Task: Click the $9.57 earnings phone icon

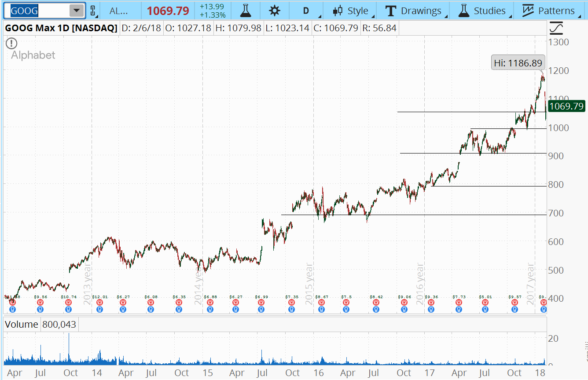Action: pos(515,303)
